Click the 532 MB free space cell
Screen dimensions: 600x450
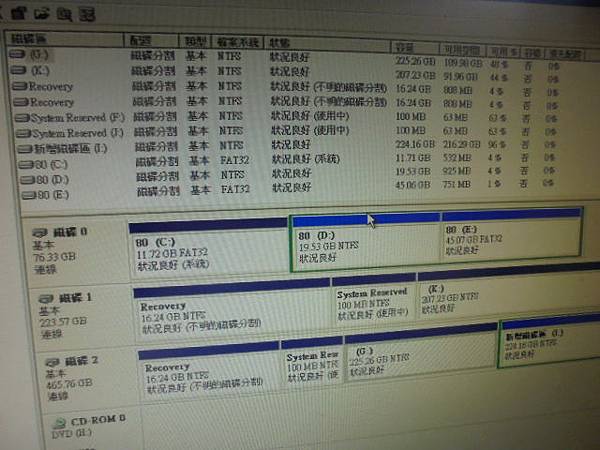pyautogui.click(x=457, y=158)
